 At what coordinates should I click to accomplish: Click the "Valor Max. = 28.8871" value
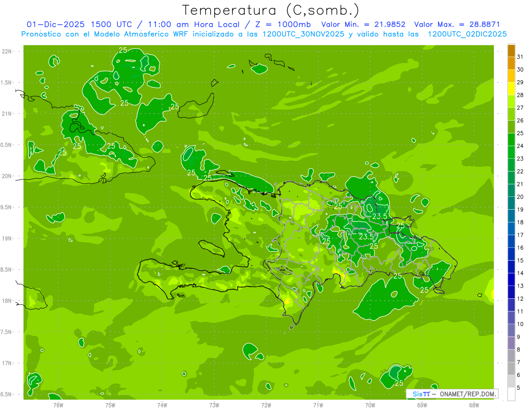(457, 24)
